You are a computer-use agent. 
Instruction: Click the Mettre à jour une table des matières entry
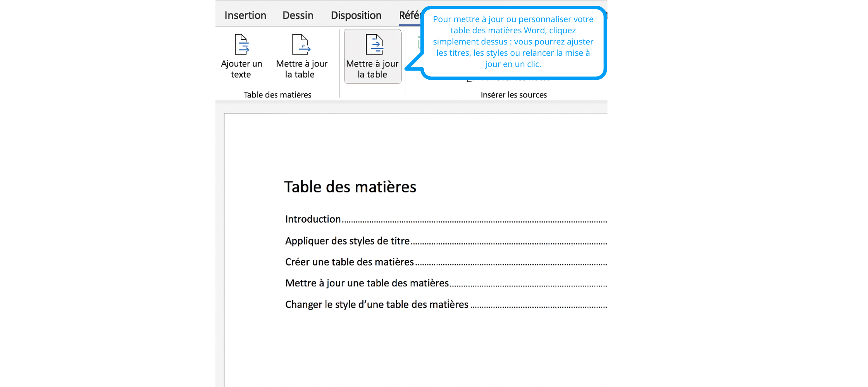446,283
